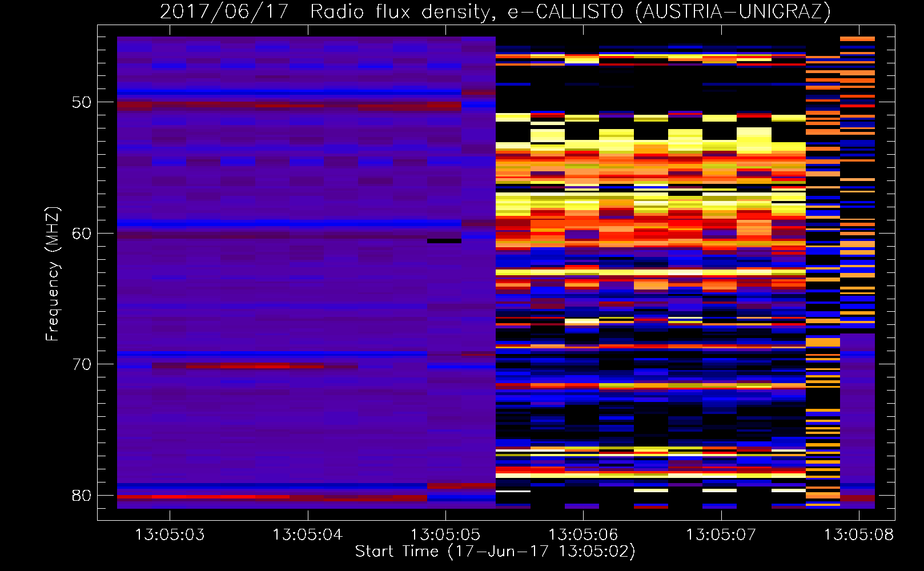Click the Frequency (MHZ) y-axis label
Screen dimensions: 924x571
point(53,274)
